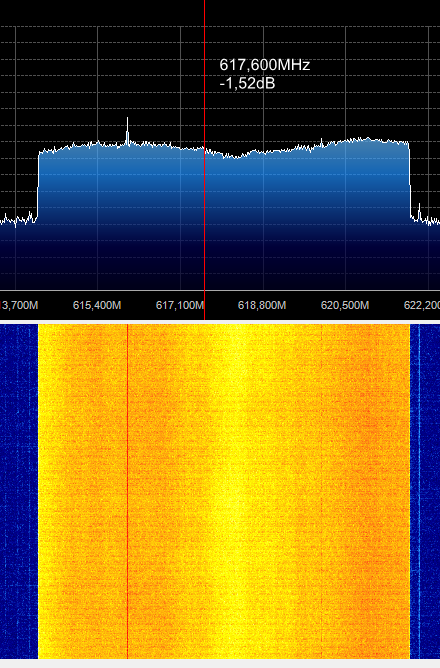The image size is (440, 668).
Task: Click the small peak above the 620 MHz plateau
Action: 322,141
